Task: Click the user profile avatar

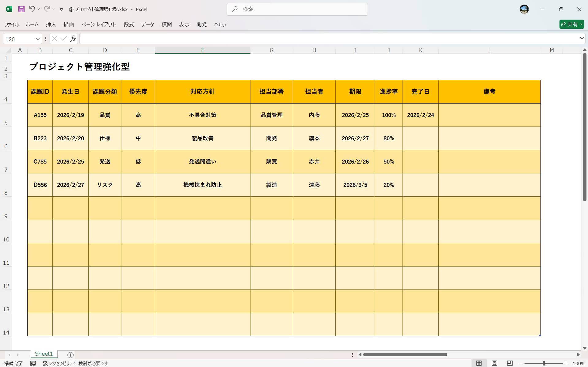Action: click(x=524, y=9)
